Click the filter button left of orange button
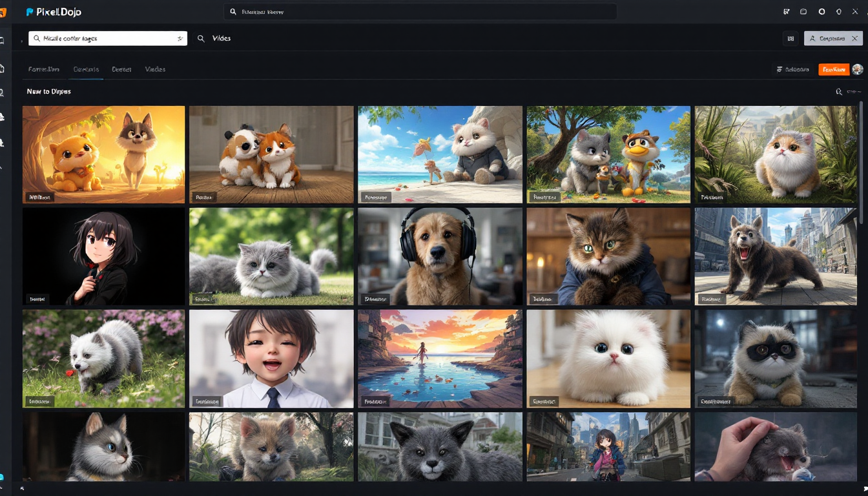 (x=792, y=69)
